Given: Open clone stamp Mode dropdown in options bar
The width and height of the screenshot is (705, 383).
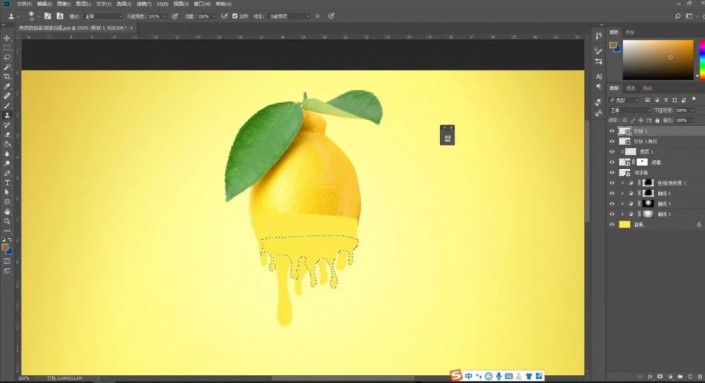Looking at the screenshot, I should click(103, 16).
